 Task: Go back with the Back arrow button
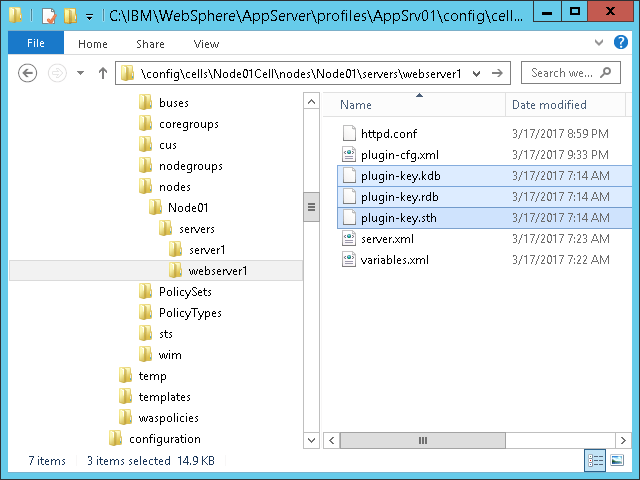28,73
